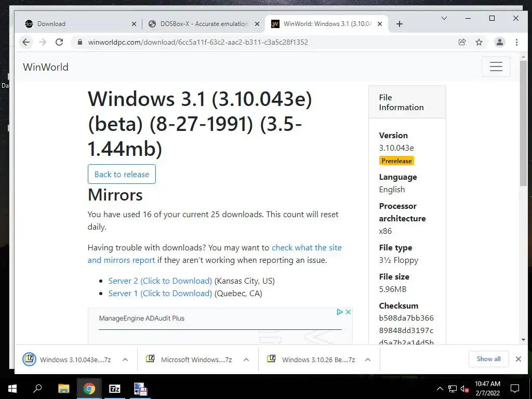Expand the WinWorld hamburger menu
The image size is (532, 399).
(496, 66)
